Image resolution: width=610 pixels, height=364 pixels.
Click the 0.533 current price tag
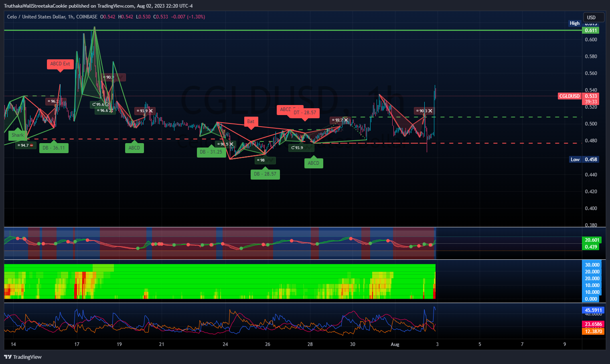point(591,96)
